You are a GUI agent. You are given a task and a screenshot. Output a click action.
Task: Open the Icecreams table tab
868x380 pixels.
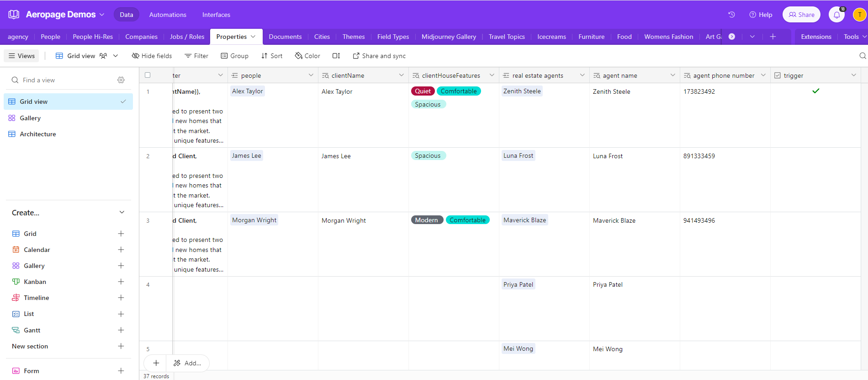coord(551,37)
